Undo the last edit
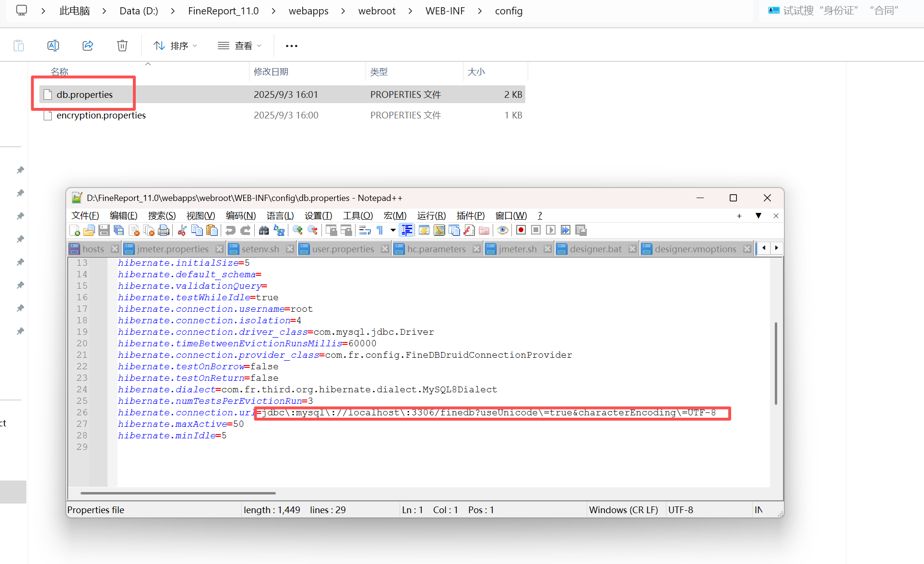924x564 pixels. pos(230,230)
